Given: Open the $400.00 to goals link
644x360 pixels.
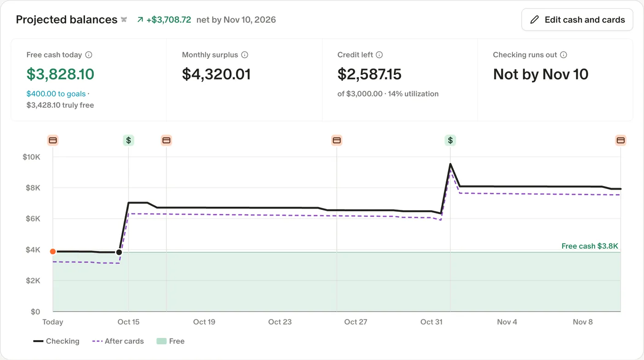Looking at the screenshot, I should tap(56, 94).
